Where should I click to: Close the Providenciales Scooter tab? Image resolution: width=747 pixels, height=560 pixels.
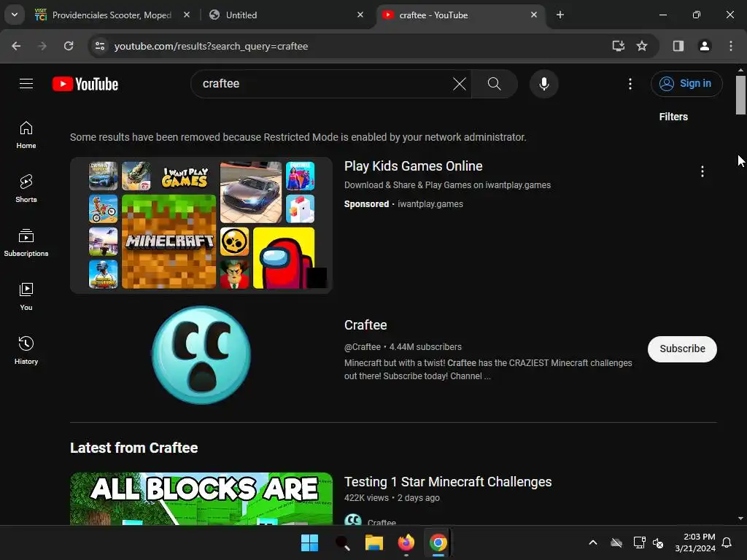(187, 15)
